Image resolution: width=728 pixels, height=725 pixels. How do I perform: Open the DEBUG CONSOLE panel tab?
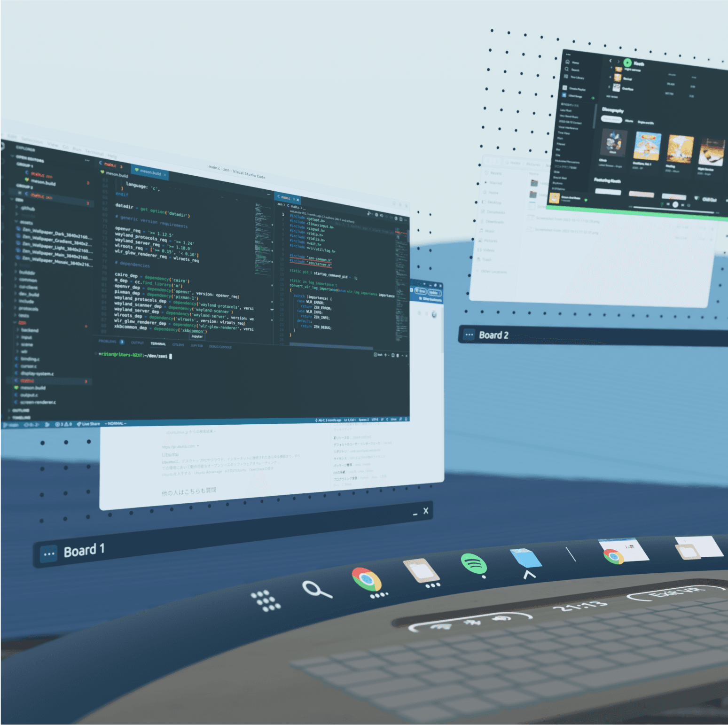click(220, 347)
